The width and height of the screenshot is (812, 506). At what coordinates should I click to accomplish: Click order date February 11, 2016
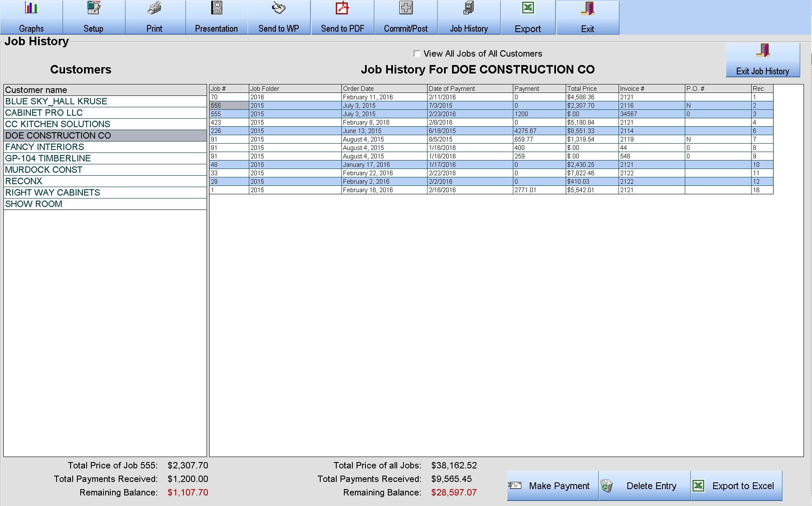coord(384,97)
